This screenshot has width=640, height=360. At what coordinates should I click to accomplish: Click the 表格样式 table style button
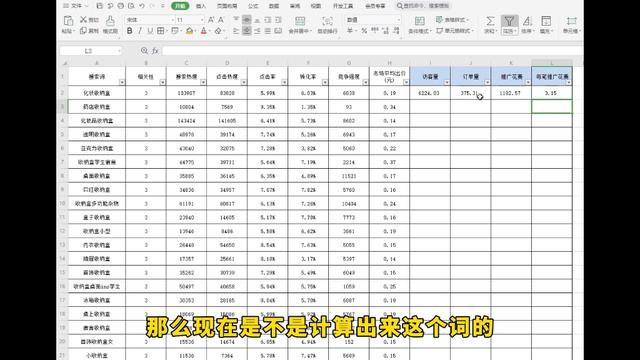pyautogui.click(x=452, y=20)
